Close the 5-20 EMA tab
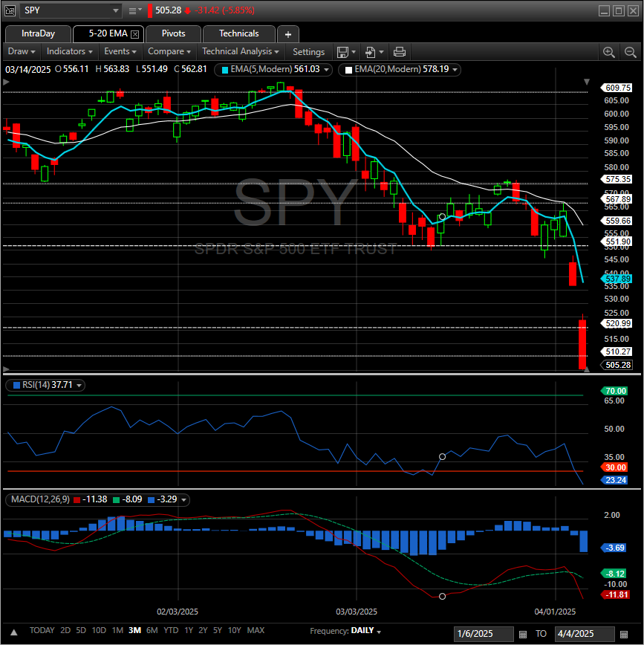This screenshot has width=644, height=645. coord(134,34)
